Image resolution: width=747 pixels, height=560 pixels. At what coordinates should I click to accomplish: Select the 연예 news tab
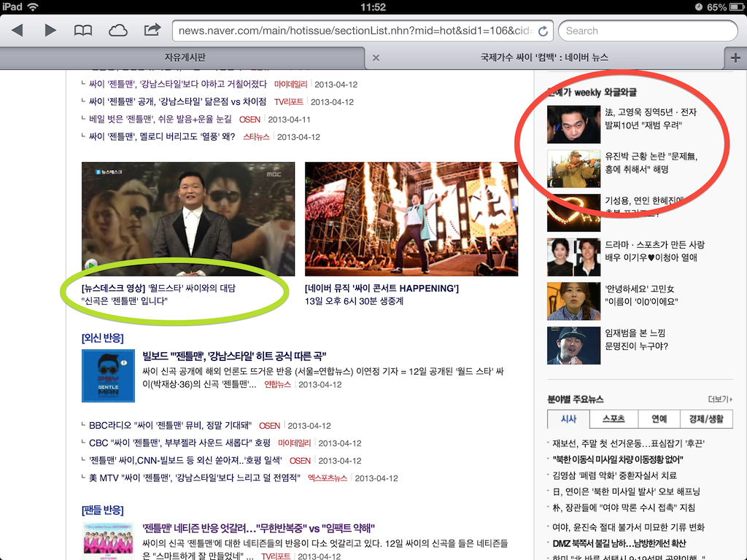click(659, 419)
